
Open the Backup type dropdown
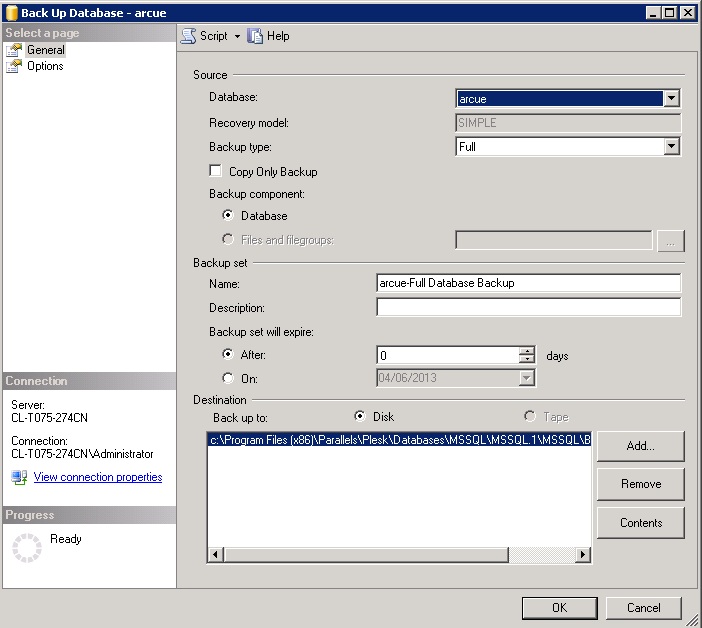pos(672,146)
